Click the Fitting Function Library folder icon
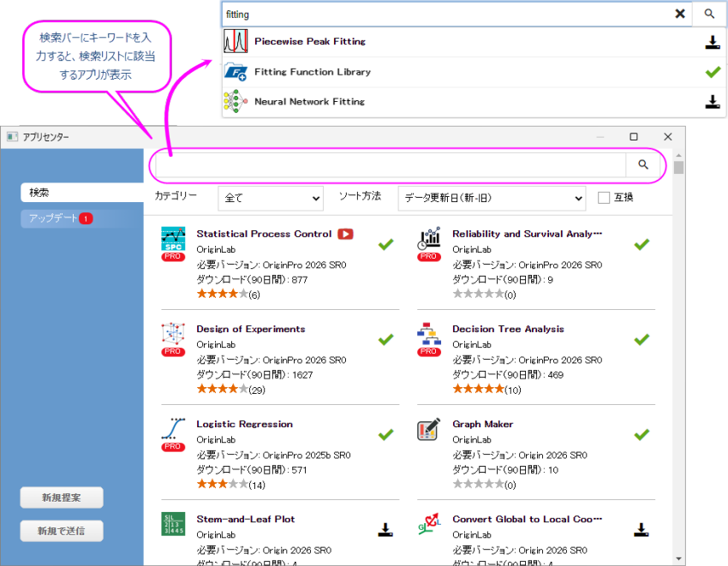728x566 pixels. [236, 72]
